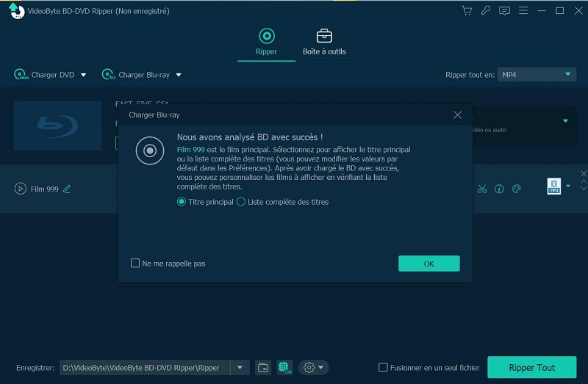The height and width of the screenshot is (384, 588).
Task: Open the shopping cart purchase icon
Action: click(x=467, y=10)
